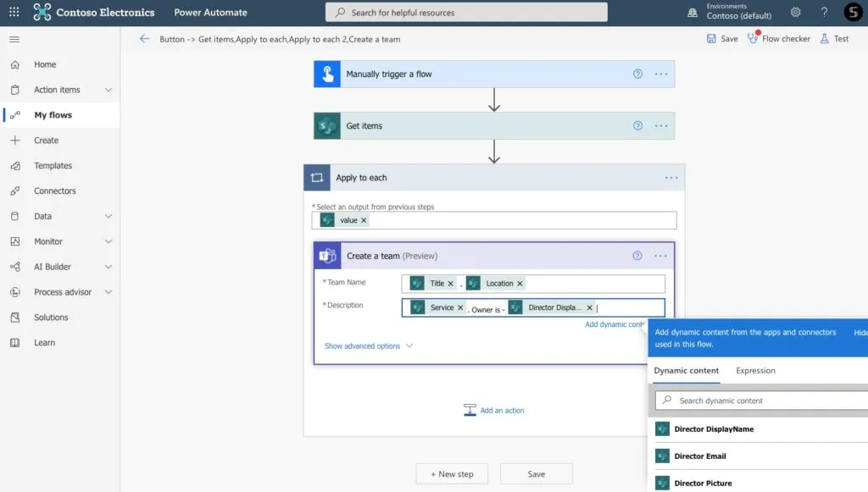Open help for Get items step
868x492 pixels.
pos(637,126)
